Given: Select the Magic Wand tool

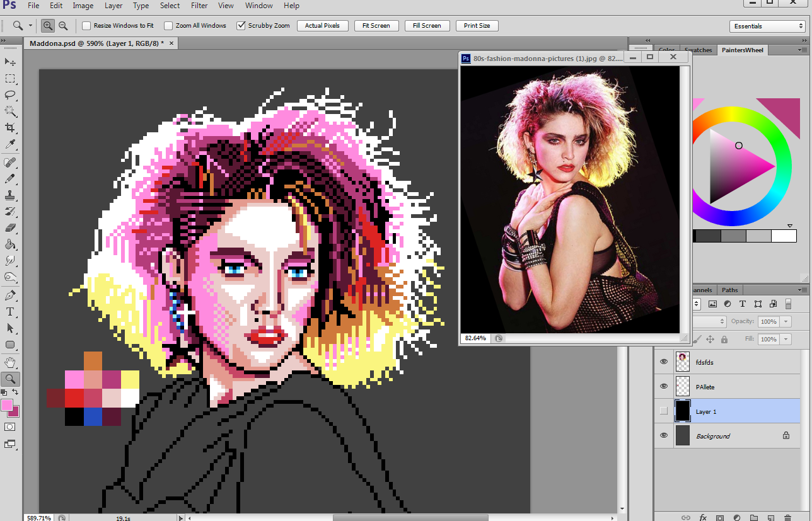Looking at the screenshot, I should tap(10, 112).
